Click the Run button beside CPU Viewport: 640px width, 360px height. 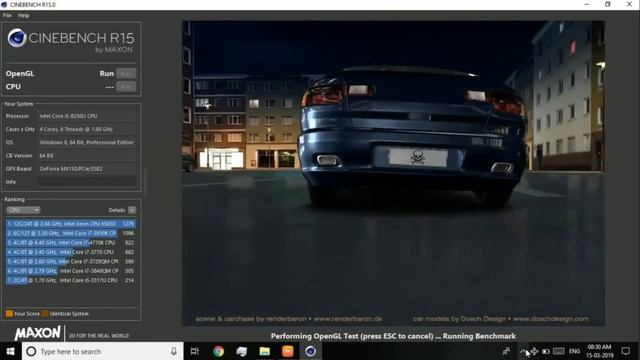pos(126,87)
